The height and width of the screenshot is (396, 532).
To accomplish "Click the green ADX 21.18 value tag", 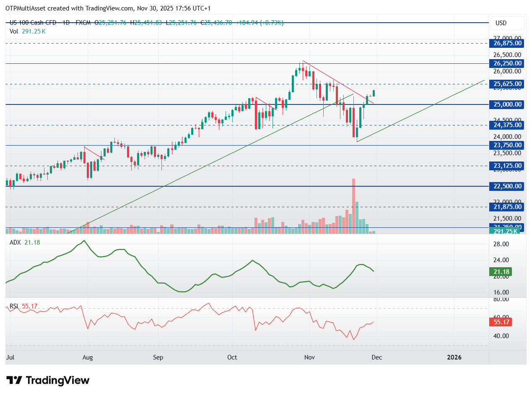I will (501, 272).
